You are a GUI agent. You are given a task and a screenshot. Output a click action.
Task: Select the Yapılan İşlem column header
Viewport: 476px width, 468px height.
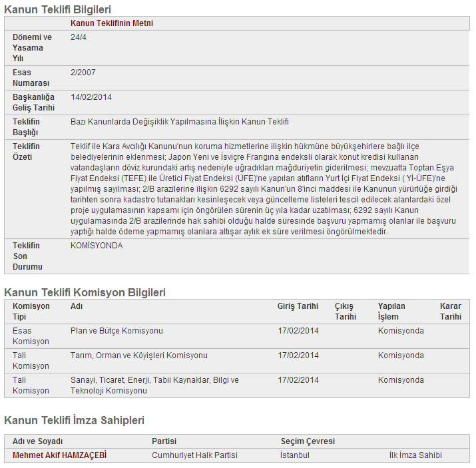tap(391, 312)
